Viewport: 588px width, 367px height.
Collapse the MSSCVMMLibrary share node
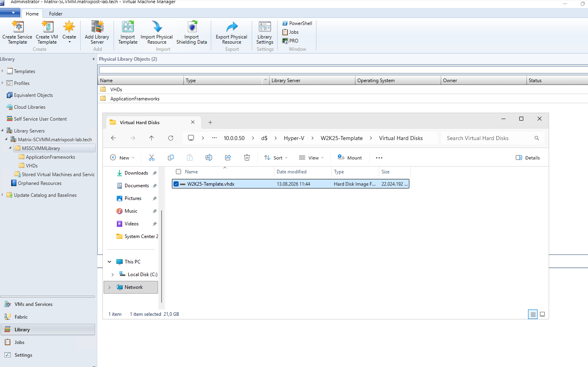tap(10, 148)
